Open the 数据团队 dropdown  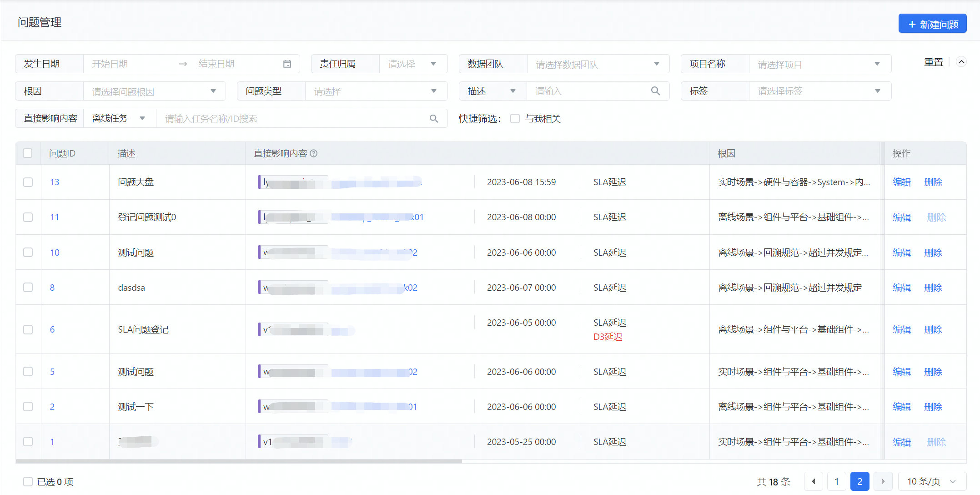point(598,64)
